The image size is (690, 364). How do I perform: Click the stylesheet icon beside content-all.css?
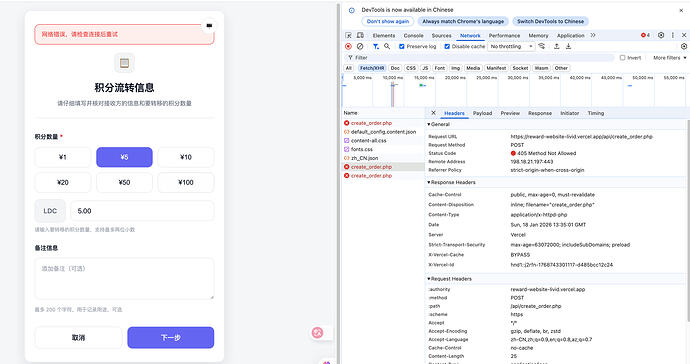point(346,141)
